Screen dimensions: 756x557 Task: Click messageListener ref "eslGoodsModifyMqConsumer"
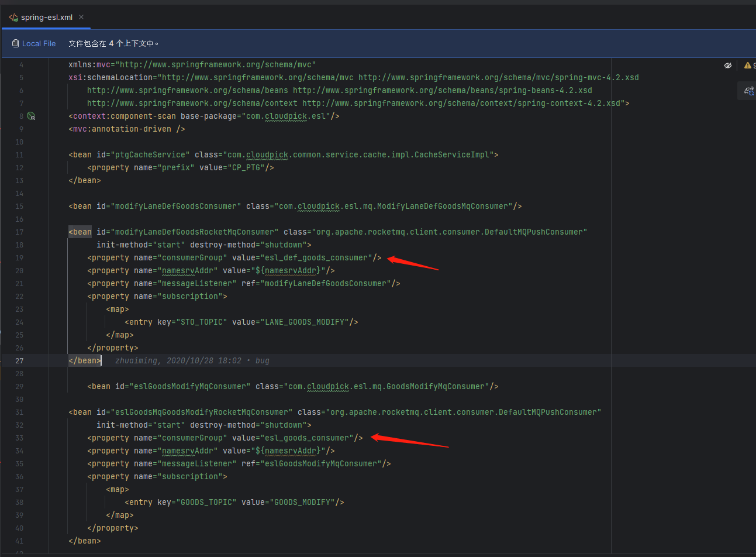pos(321,463)
